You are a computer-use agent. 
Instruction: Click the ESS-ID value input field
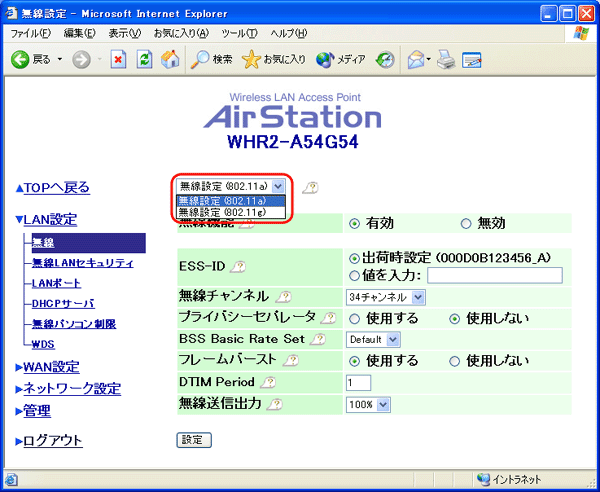click(x=495, y=275)
